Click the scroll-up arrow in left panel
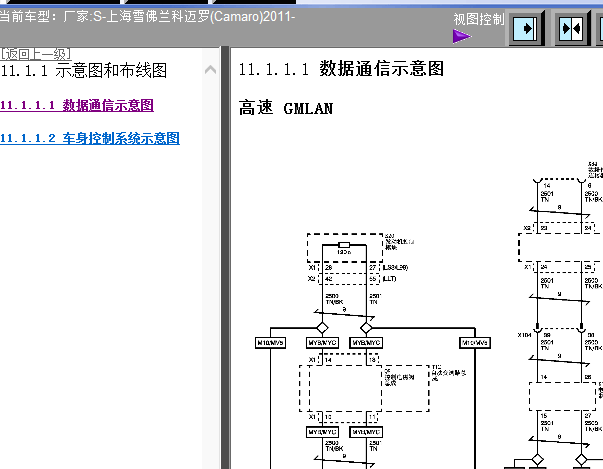This screenshot has height=469, width=603. click(x=210, y=70)
